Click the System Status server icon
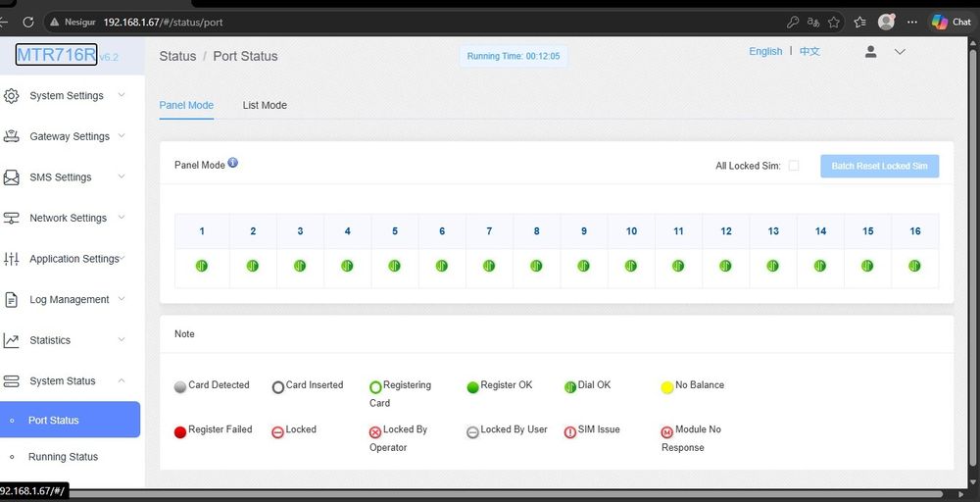The width and height of the screenshot is (980, 502). [11, 381]
